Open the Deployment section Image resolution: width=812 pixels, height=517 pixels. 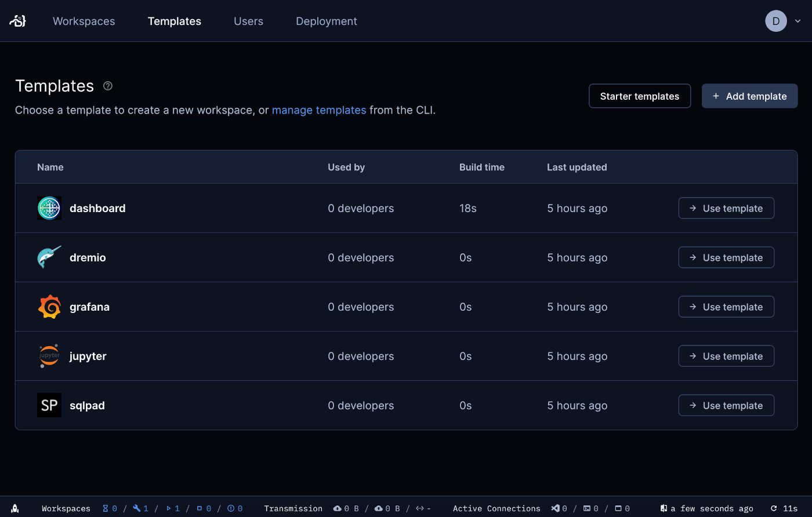click(326, 21)
